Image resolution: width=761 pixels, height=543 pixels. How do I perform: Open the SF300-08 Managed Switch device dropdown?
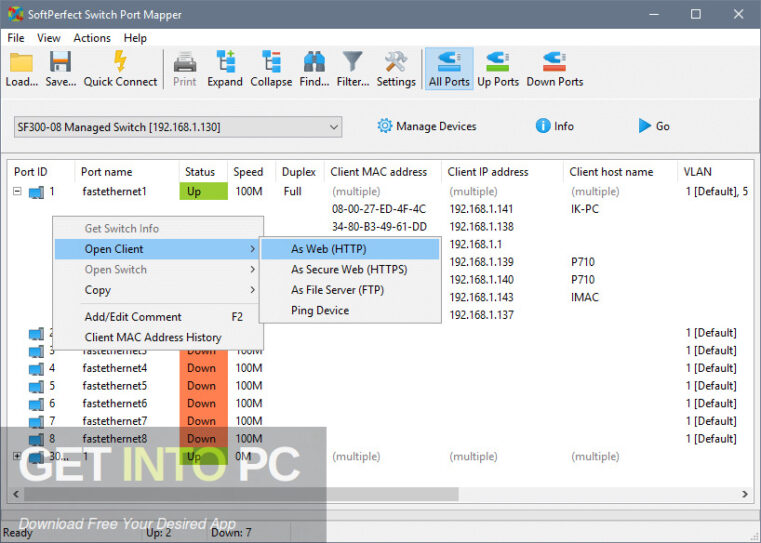click(x=178, y=127)
